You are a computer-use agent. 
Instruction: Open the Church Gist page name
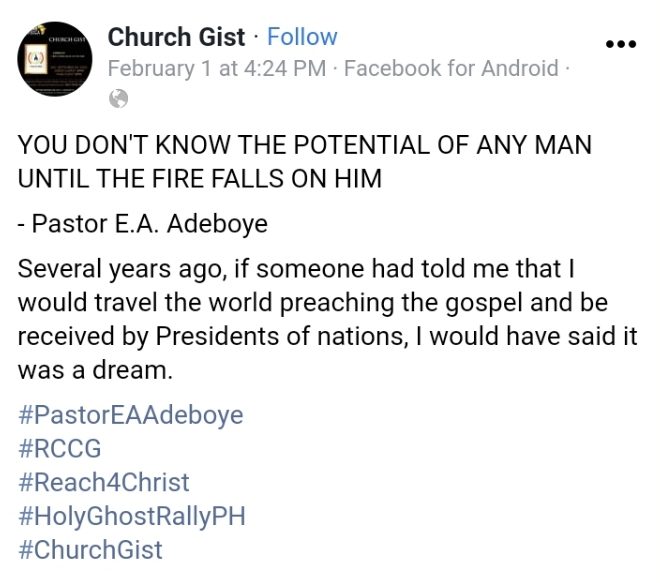tap(176, 38)
